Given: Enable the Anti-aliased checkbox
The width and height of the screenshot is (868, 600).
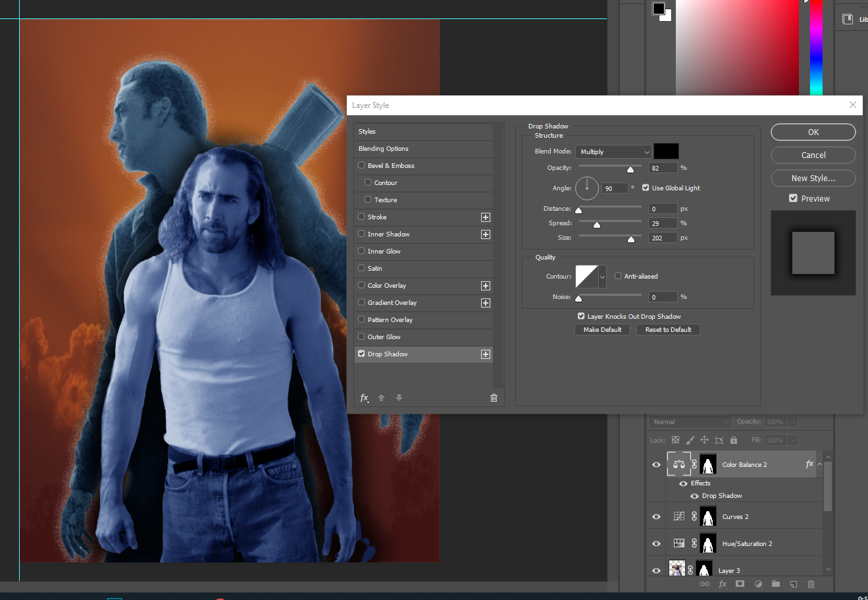Looking at the screenshot, I should pyautogui.click(x=618, y=276).
